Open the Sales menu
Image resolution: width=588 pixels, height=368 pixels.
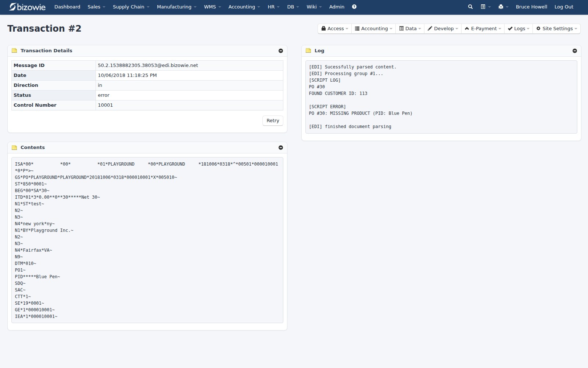[96, 7]
